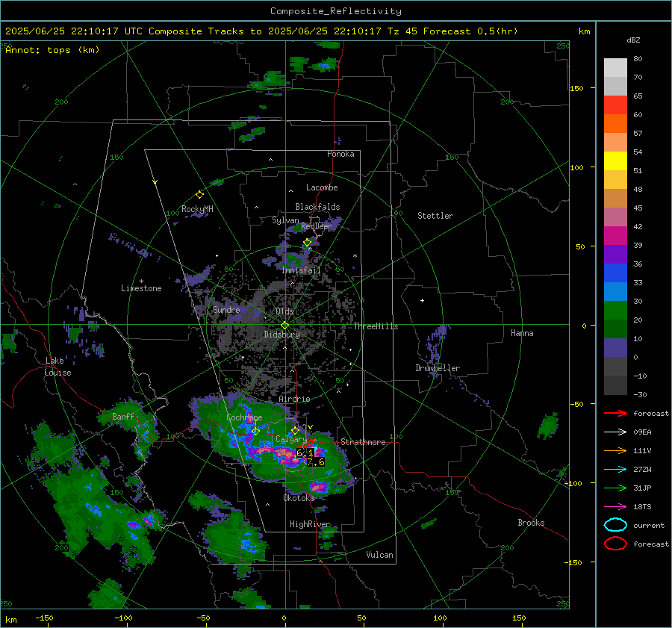The image size is (672, 628).
Task: Click the 150 tick on right km axis
Action: coord(576,88)
